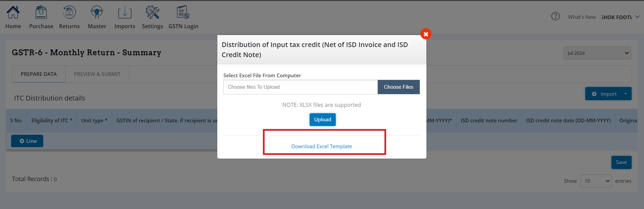Screen dimensions: 644x209
Task: Open the help question mark icon
Action: click(555, 16)
